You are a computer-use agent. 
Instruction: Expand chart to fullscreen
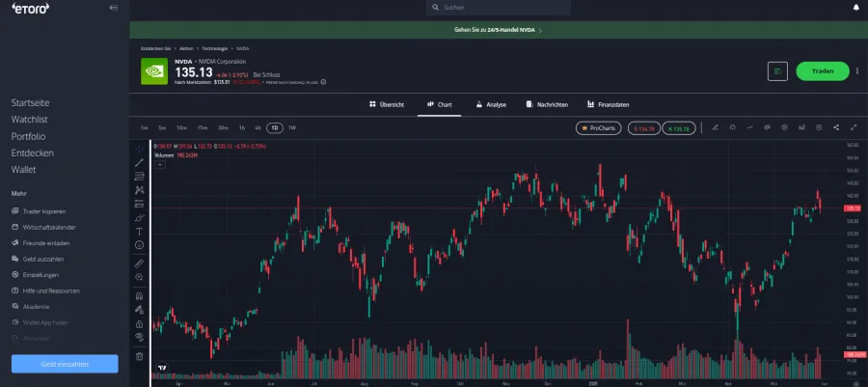(854, 128)
